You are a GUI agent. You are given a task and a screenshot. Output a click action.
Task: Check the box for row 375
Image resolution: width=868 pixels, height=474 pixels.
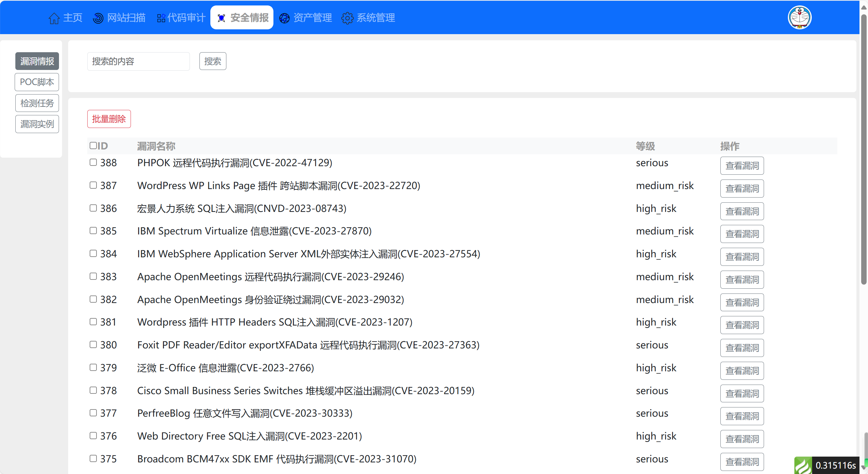coord(93,458)
